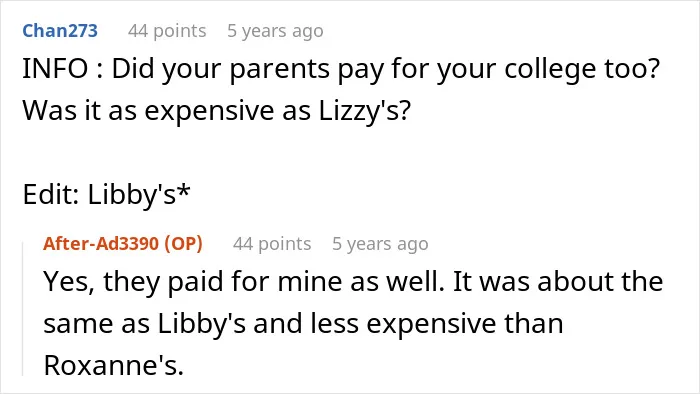The image size is (700, 394).
Task: Click Libby's in the OP reply text
Action: pyautogui.click(x=201, y=324)
